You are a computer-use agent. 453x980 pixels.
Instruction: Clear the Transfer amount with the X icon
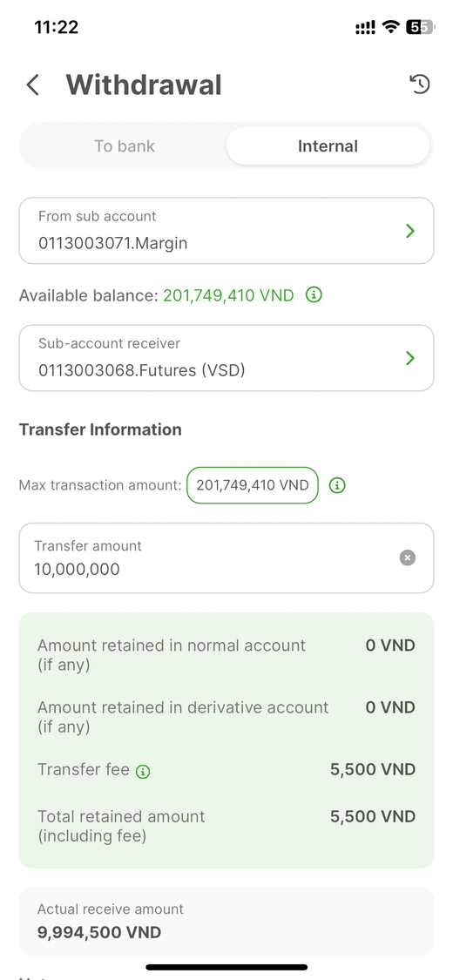(408, 558)
